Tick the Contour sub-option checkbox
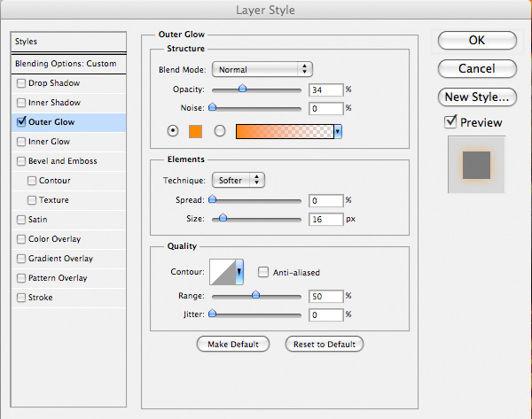 click(32, 181)
